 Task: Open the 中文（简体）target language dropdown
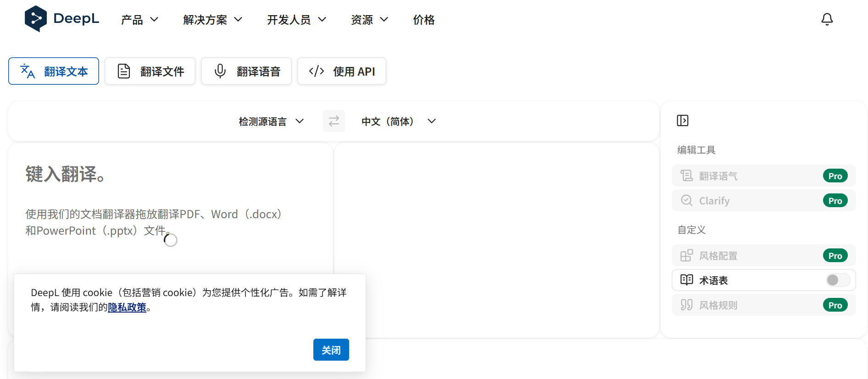(398, 121)
